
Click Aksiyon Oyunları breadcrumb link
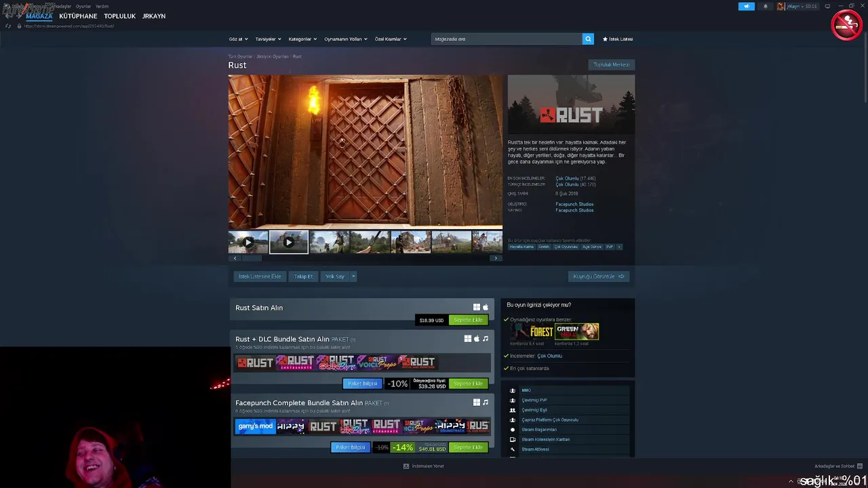(272, 56)
